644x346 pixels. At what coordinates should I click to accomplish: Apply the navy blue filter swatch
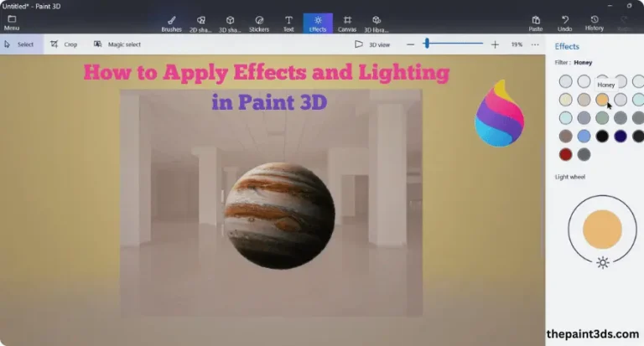[621, 137]
